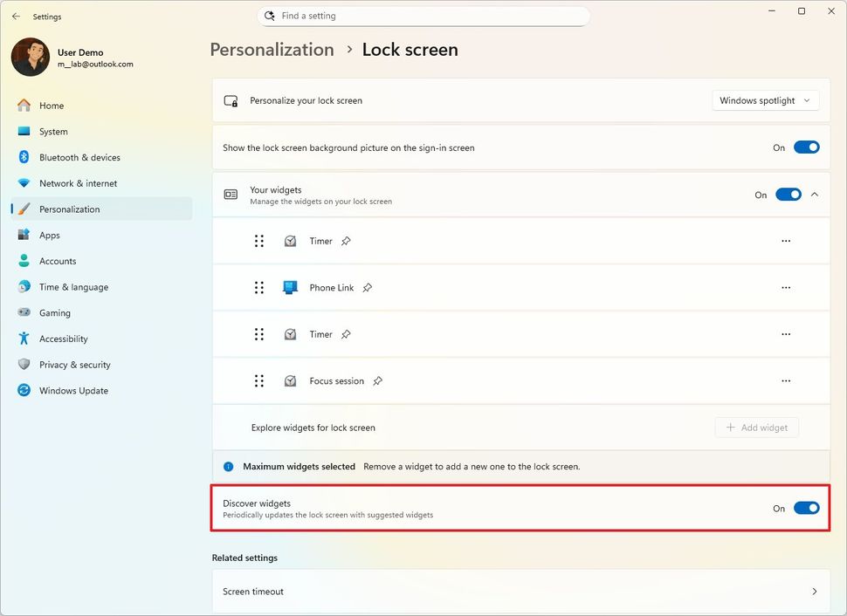The width and height of the screenshot is (847, 616).
Task: Click the Phone Link widget icon
Action: [x=289, y=287]
